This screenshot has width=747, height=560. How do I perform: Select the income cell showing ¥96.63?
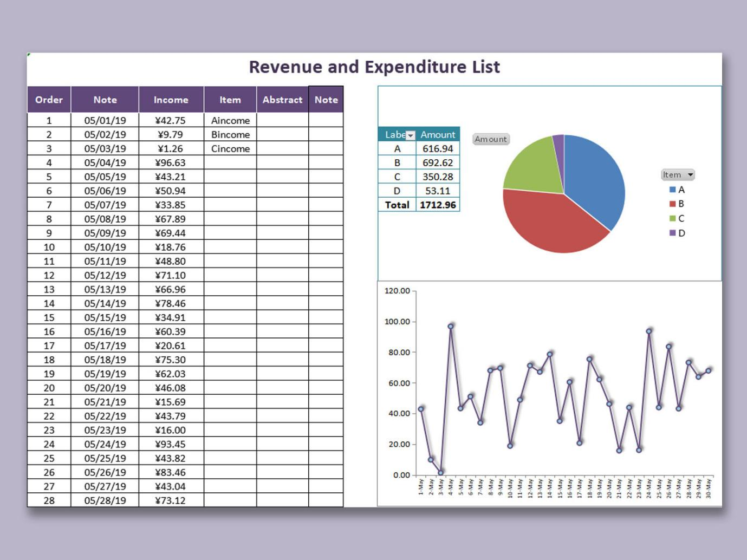point(171,163)
